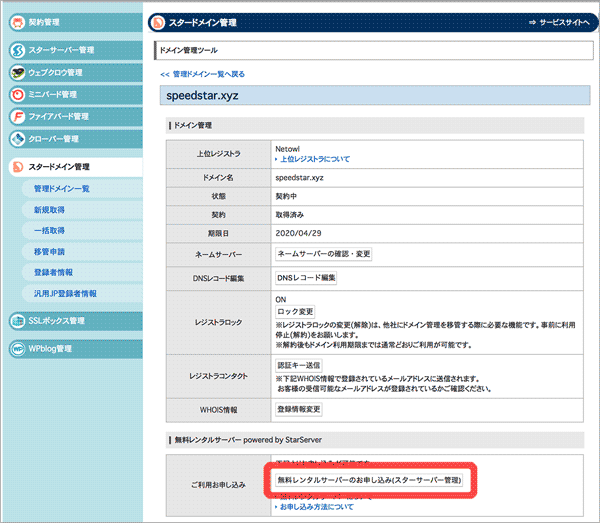Click the クローバー管理 icon
Screen dimensions: 600x523
point(19,138)
